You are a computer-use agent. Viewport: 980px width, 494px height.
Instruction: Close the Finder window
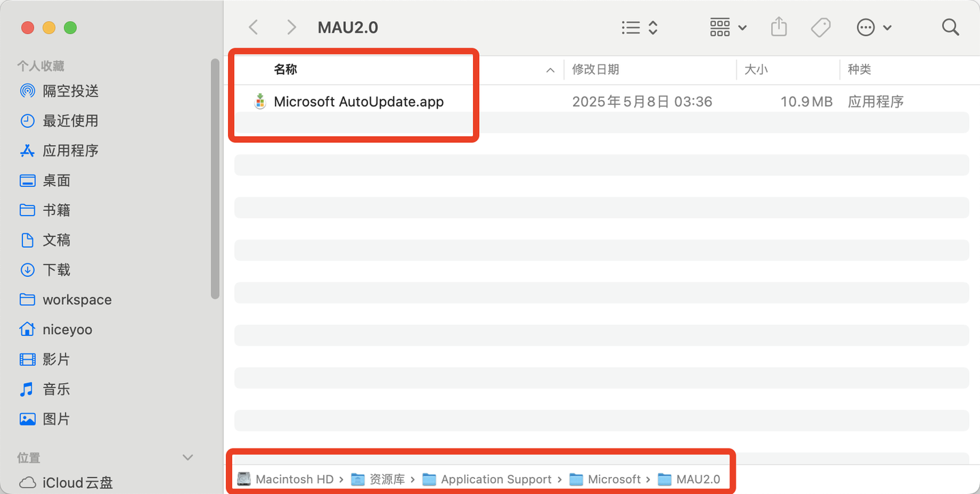coord(27,28)
